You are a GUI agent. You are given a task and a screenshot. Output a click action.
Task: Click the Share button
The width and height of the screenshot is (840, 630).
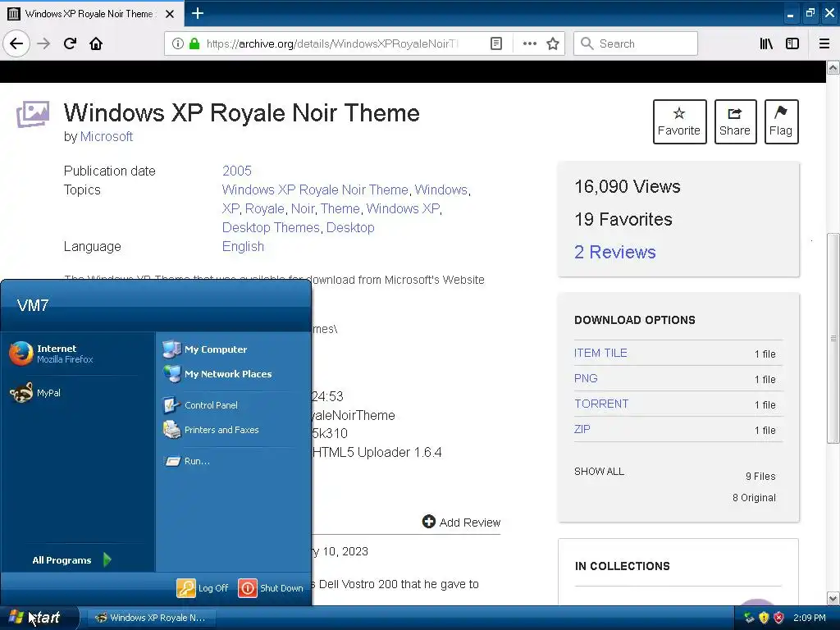(x=735, y=121)
